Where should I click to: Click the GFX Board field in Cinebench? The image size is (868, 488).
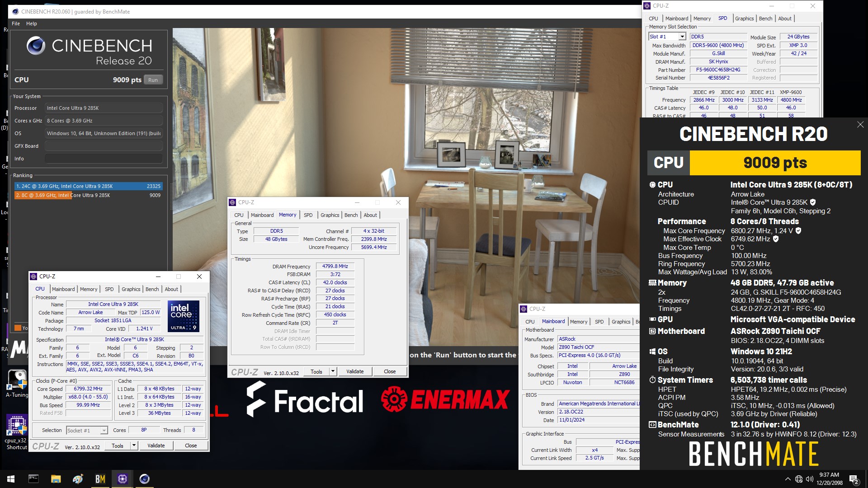(104, 146)
